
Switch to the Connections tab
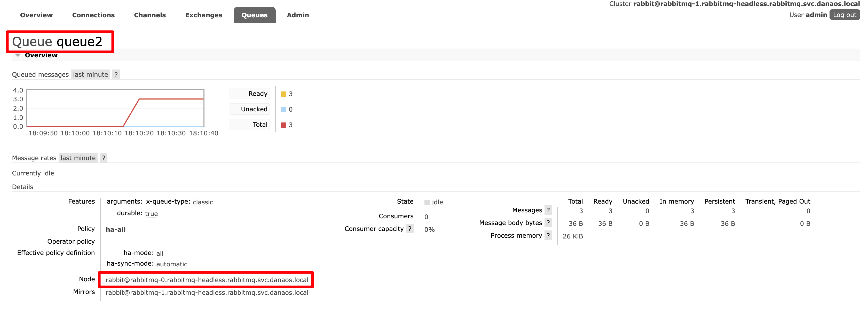(93, 15)
